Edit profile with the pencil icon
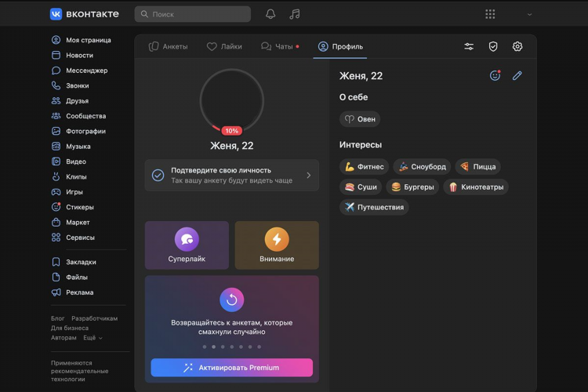The image size is (588, 392). tap(517, 75)
